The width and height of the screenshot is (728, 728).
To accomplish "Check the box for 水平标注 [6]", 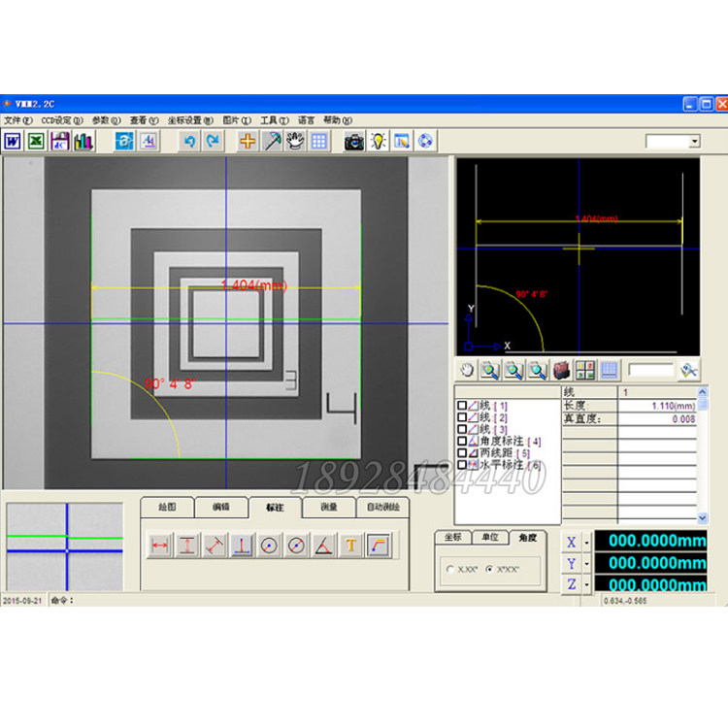I will [x=462, y=465].
